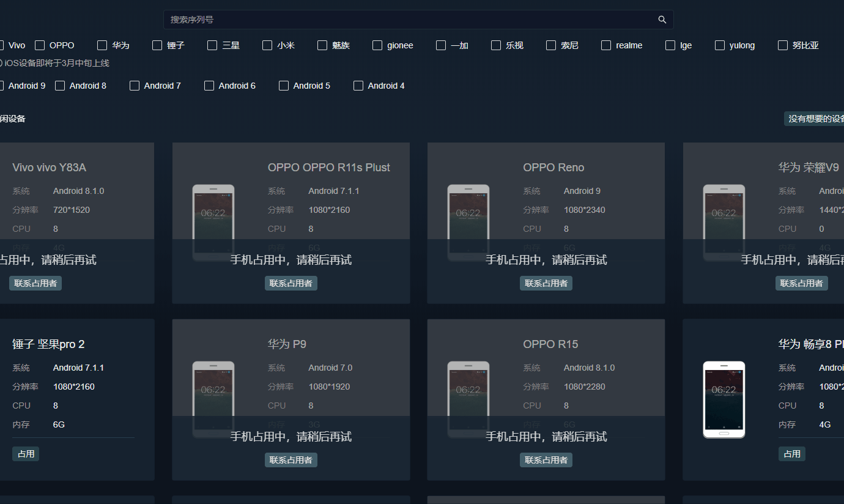The height and width of the screenshot is (504, 844).
Task: Click the OPPO R11s Plust phone thumbnail
Action: coord(213,223)
